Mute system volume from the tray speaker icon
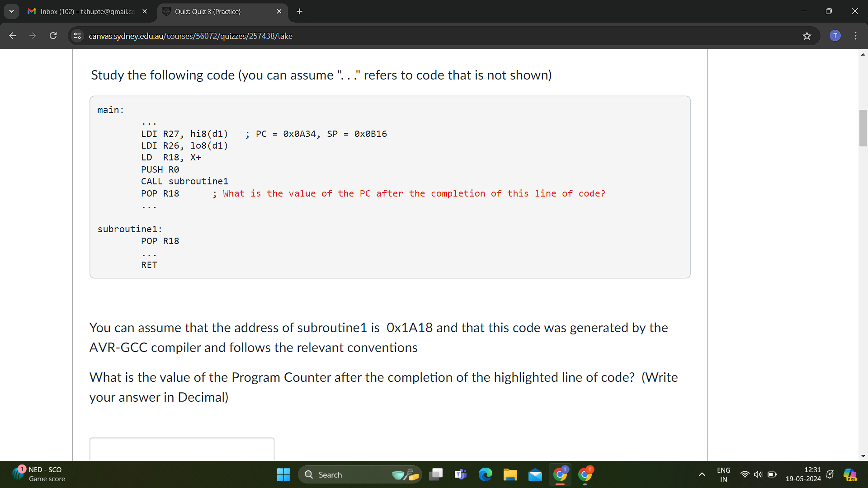 point(758,474)
